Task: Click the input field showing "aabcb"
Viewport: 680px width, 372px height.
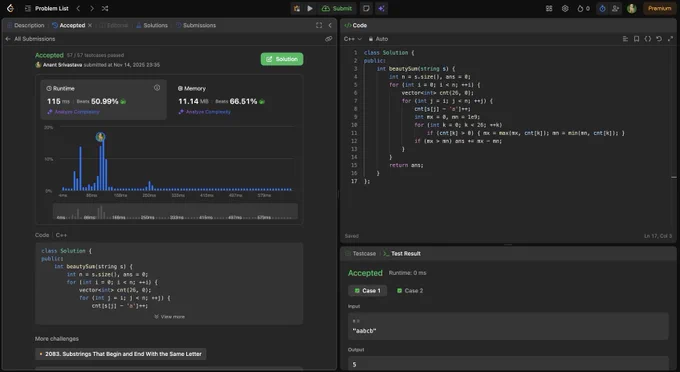Action: pyautogui.click(x=508, y=326)
